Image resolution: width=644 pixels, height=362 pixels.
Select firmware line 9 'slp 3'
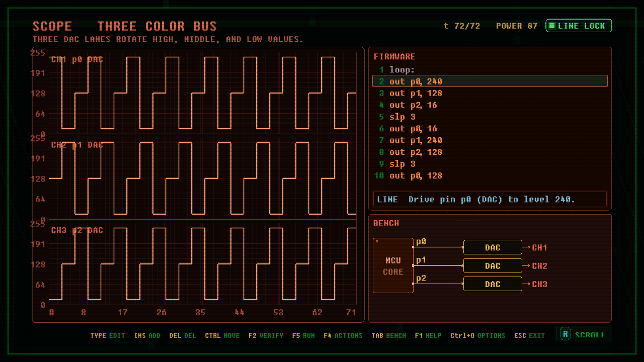pyautogui.click(x=490, y=164)
